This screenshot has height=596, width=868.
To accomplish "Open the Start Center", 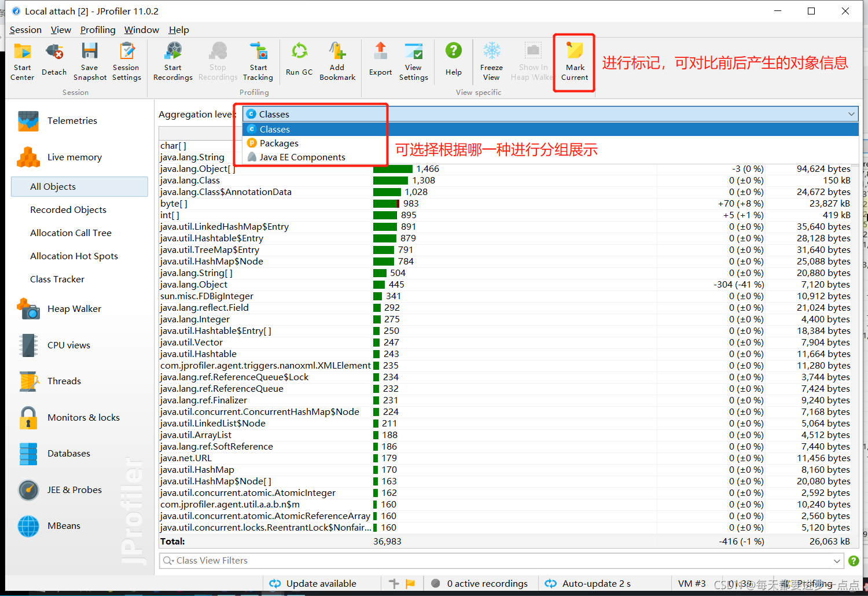I will click(x=23, y=62).
